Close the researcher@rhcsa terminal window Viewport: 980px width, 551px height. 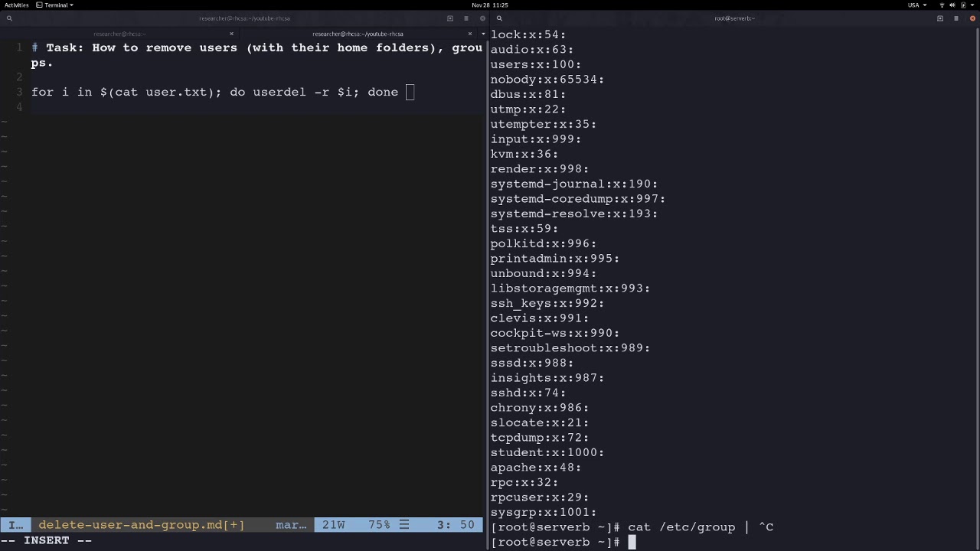pos(482,18)
